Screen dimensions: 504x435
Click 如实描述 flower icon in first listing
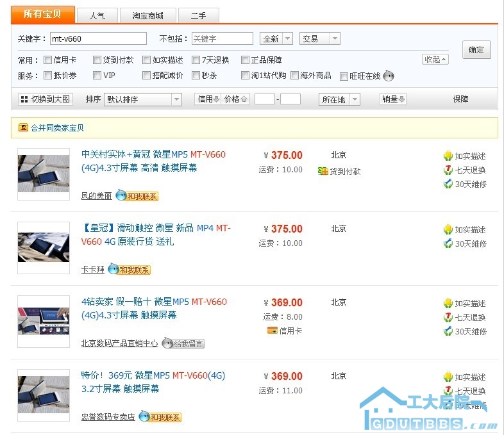click(x=448, y=156)
